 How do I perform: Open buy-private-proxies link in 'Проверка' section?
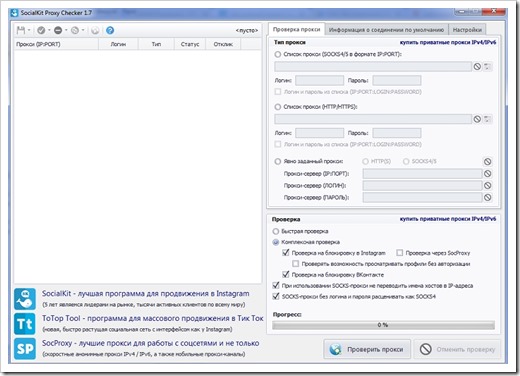pyautogui.click(x=448, y=219)
